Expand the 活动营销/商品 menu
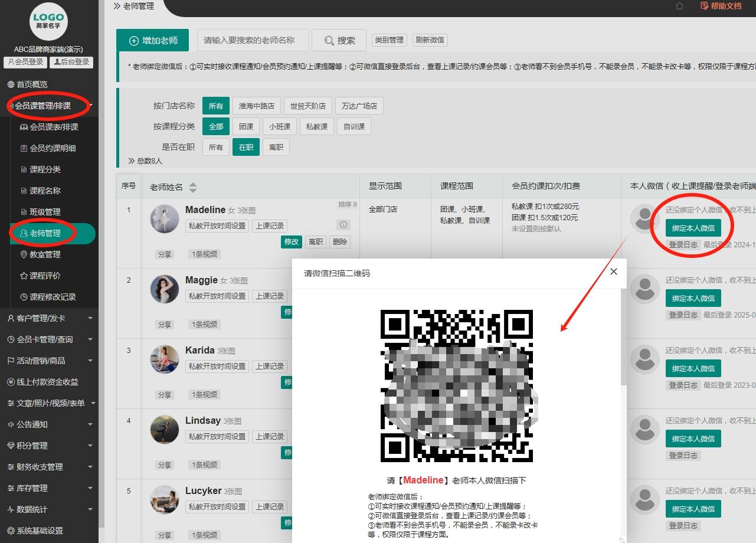Viewport: 756px width, 543px height. point(49,361)
